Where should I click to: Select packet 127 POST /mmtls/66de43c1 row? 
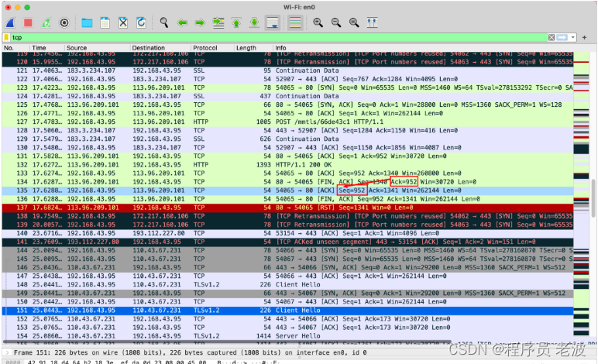click(287, 122)
